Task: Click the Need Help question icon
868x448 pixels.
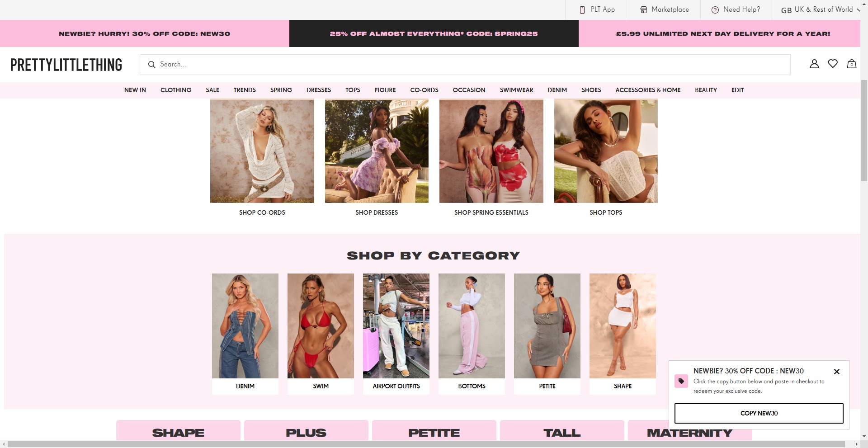Action: tap(715, 10)
